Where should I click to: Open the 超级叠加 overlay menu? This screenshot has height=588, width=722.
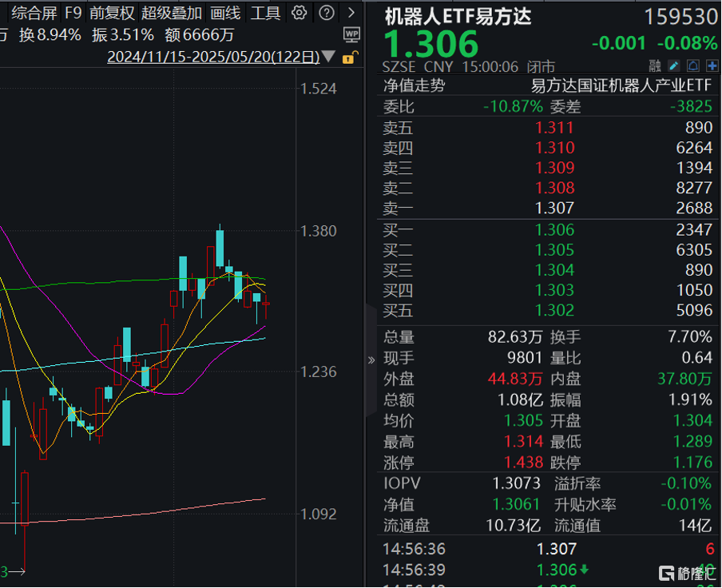[172, 13]
